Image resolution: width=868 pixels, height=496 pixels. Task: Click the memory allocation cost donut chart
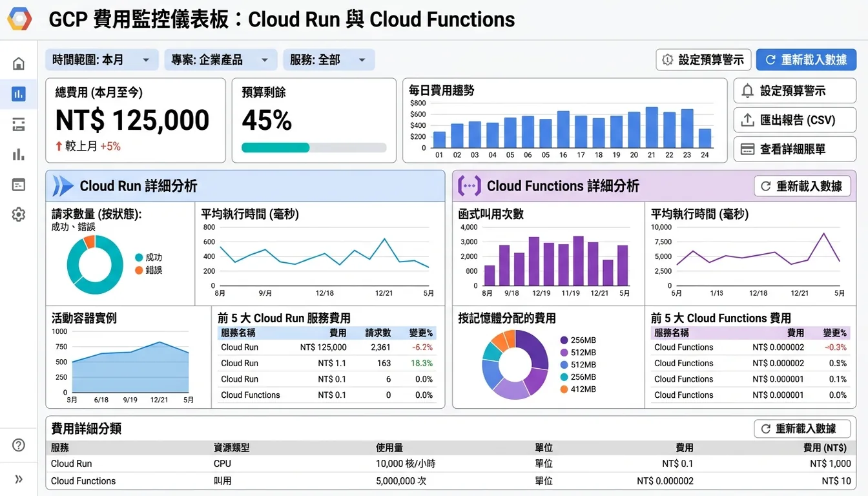coord(515,365)
